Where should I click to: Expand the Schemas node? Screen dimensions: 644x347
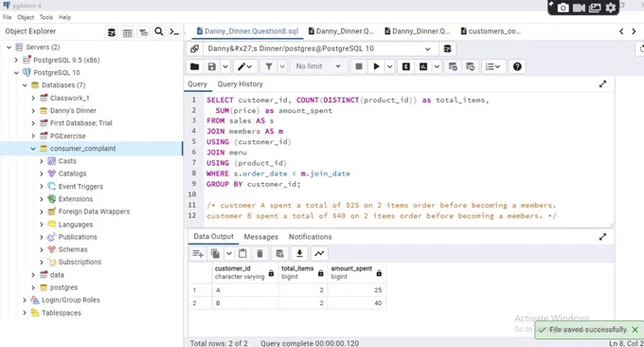[41, 249]
